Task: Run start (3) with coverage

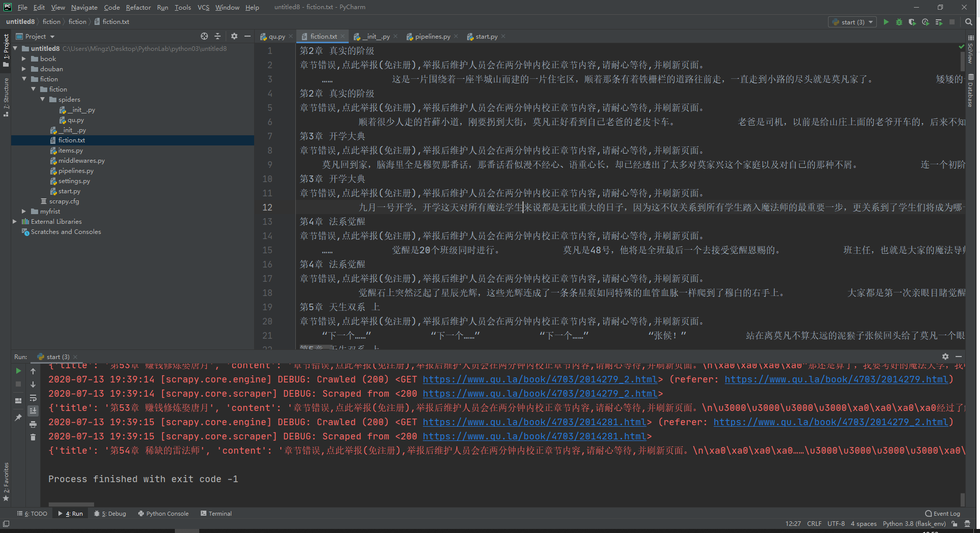Action: [x=912, y=22]
